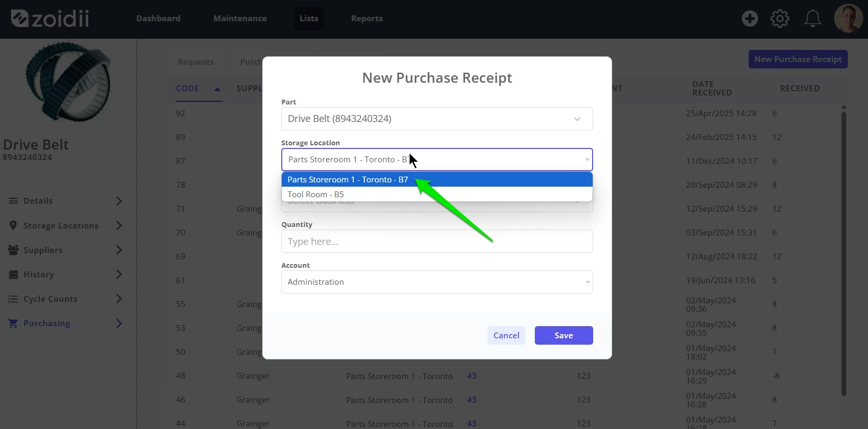Sort by CODE column header

[187, 89]
